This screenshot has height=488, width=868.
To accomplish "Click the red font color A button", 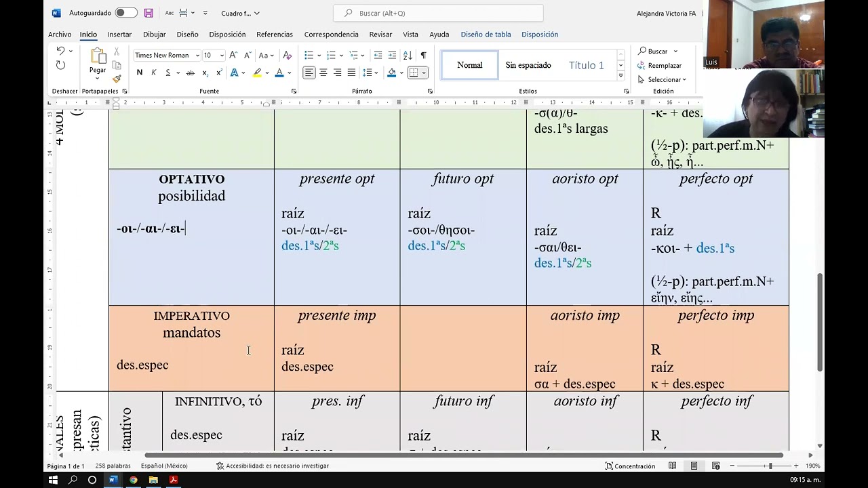I will click(x=279, y=73).
